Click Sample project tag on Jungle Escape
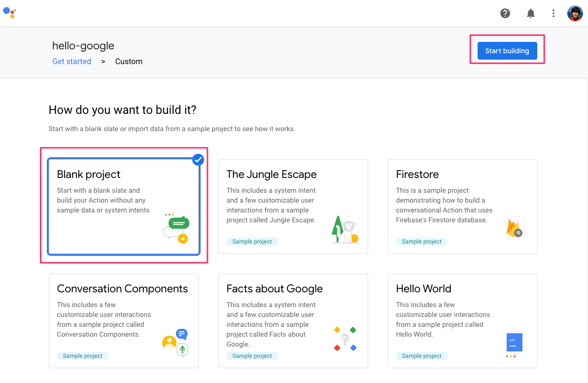The height and width of the screenshot is (383, 588). [252, 242]
